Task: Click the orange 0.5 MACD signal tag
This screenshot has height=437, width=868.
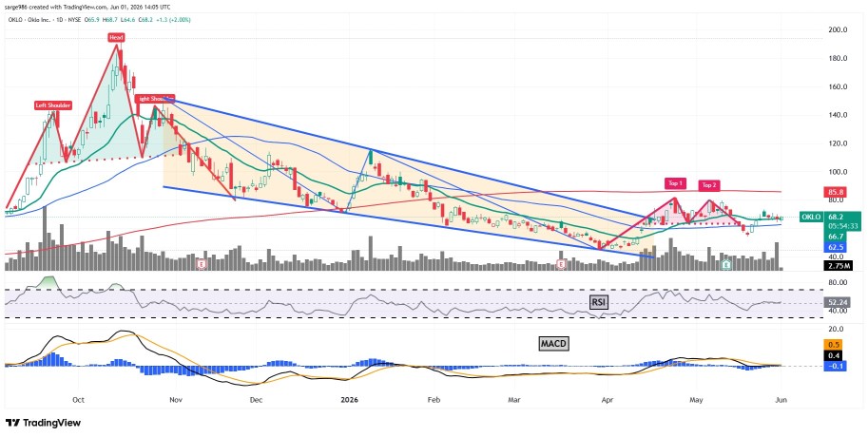Action: pyautogui.click(x=834, y=344)
